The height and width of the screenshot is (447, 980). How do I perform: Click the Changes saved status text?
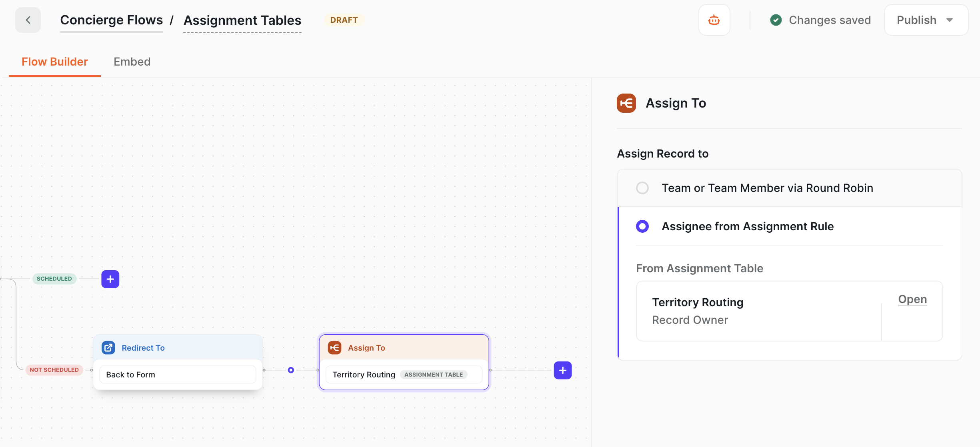click(830, 20)
